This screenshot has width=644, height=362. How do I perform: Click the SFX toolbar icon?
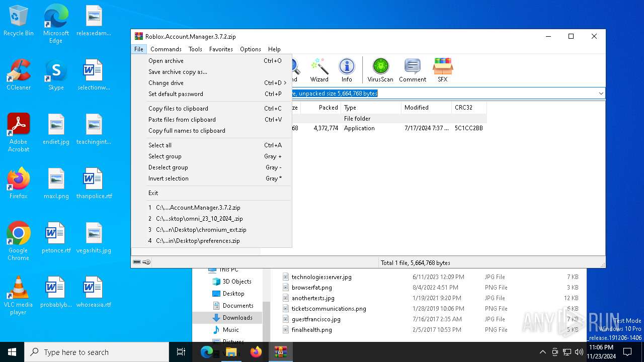[x=442, y=70]
